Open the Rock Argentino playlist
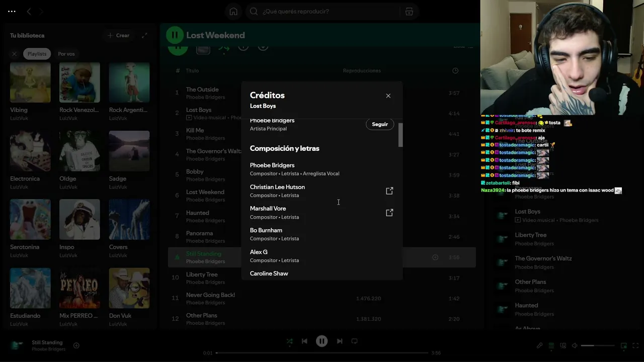 (x=129, y=91)
